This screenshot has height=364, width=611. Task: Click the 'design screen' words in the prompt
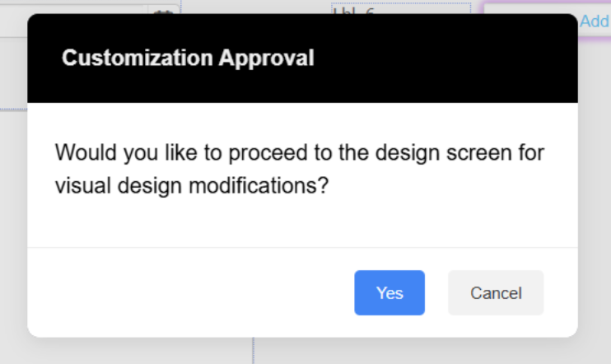coord(444,152)
